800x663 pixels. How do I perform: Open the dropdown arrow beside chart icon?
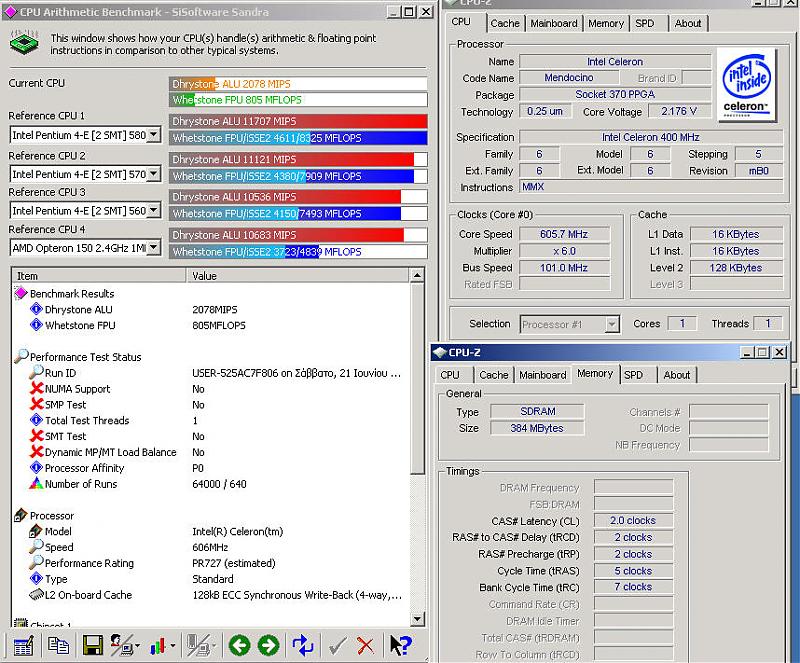[173, 646]
